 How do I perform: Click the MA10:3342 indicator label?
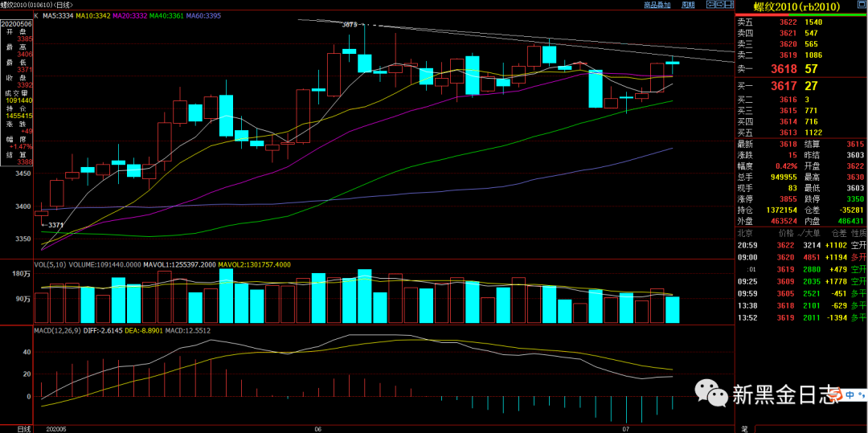pos(93,16)
